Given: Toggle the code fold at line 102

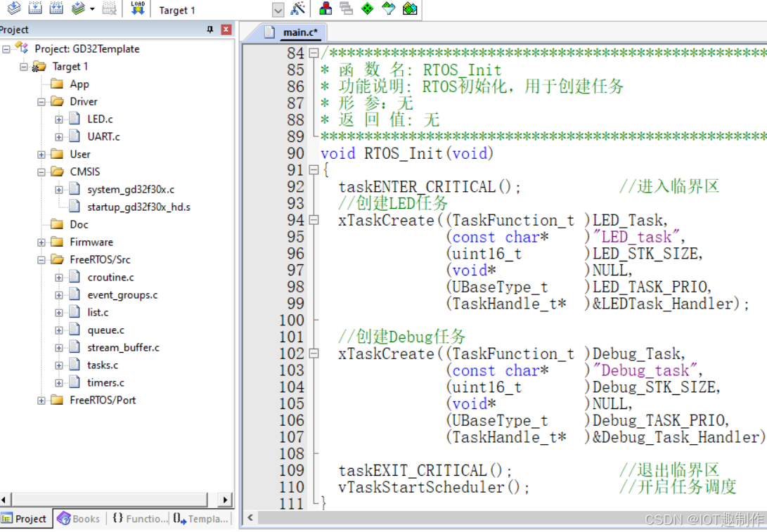Looking at the screenshot, I should point(314,353).
